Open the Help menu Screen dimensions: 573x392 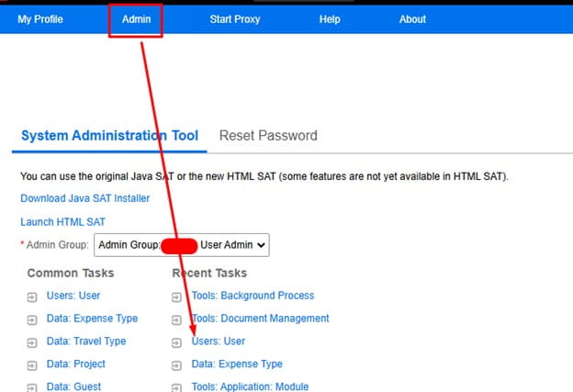(330, 19)
